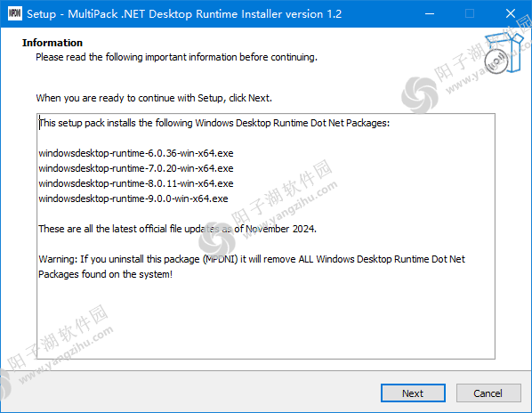532x413 pixels.
Task: Select the runtime-8.0.11-win-x64.exe line
Action: [x=136, y=183]
